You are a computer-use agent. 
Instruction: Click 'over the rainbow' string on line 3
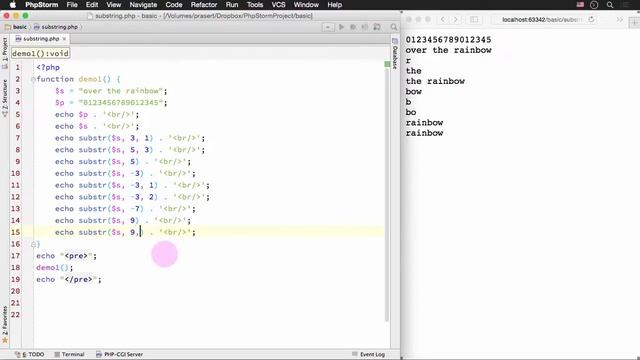pos(121,91)
